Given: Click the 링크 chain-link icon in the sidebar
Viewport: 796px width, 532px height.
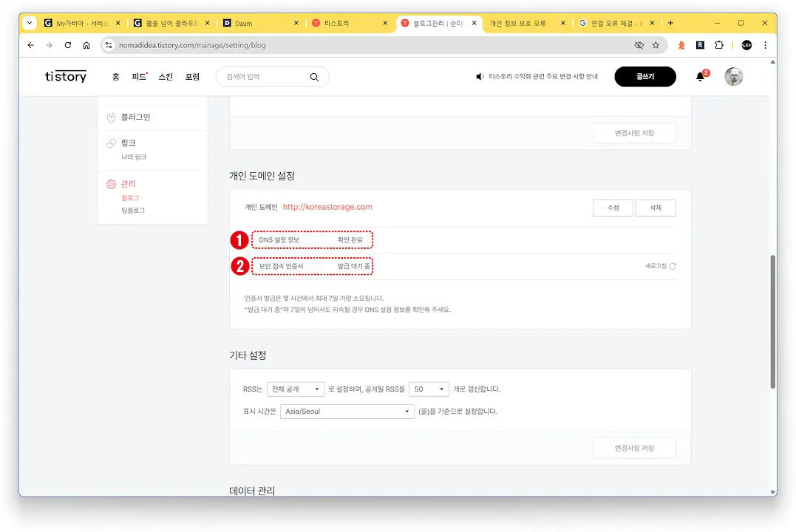Looking at the screenshot, I should [x=112, y=143].
